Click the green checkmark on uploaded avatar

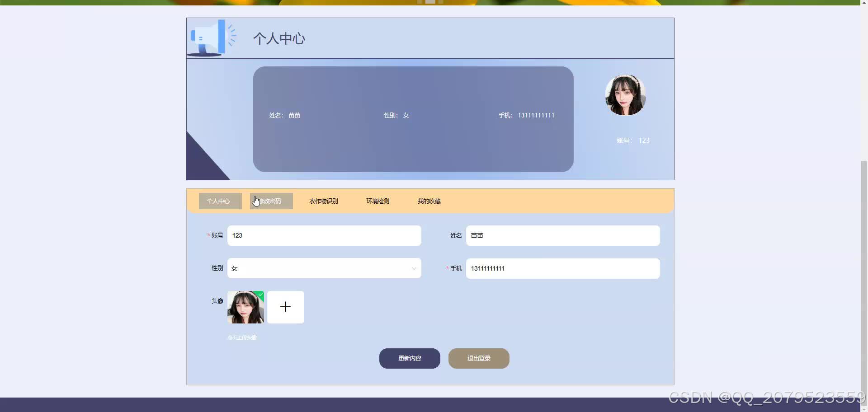pos(261,295)
